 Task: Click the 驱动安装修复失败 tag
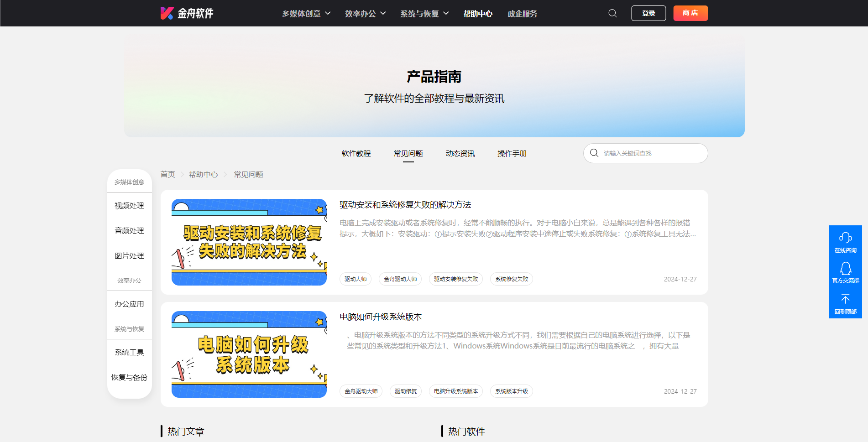pos(456,279)
